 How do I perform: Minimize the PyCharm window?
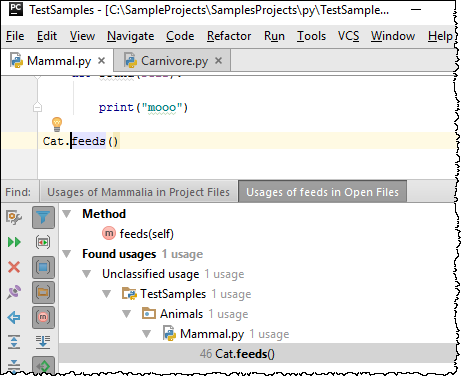416,9
